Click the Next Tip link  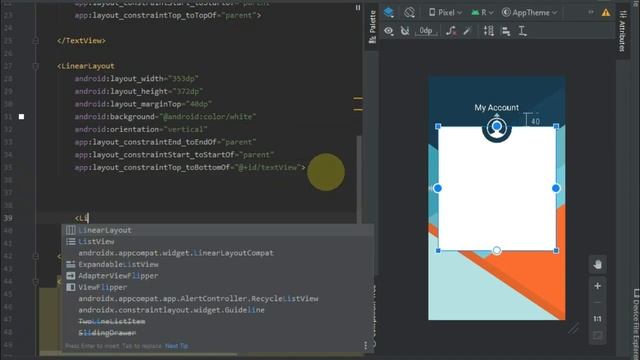pos(176,346)
